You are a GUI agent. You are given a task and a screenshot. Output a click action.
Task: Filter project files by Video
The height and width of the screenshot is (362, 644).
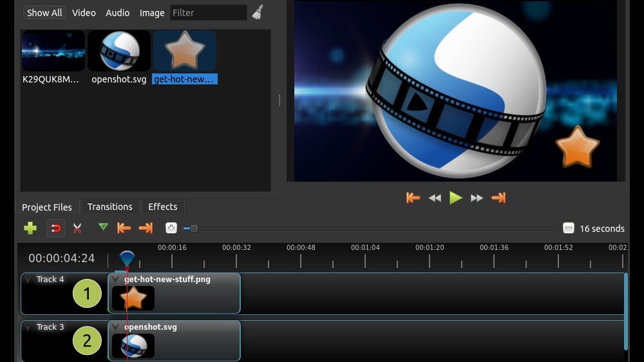[x=84, y=13]
